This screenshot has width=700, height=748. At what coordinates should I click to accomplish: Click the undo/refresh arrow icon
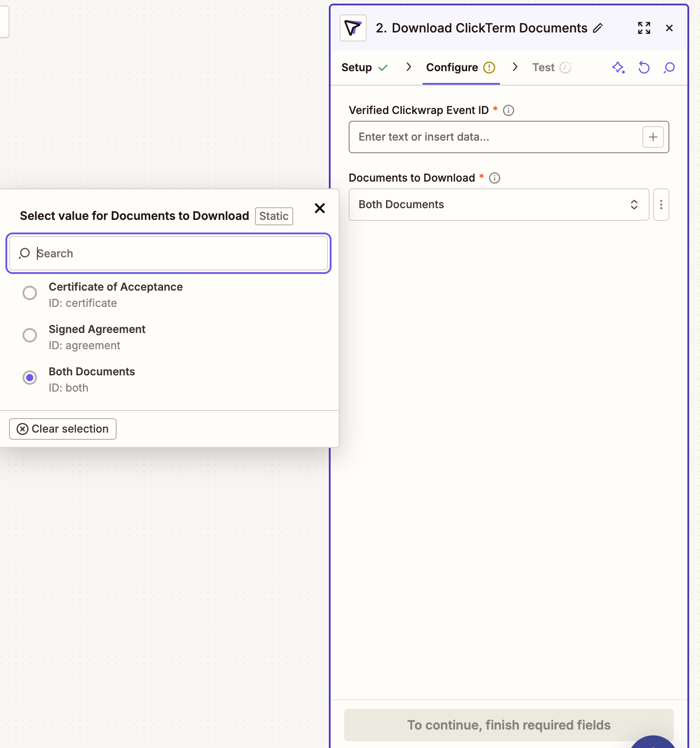coord(644,68)
